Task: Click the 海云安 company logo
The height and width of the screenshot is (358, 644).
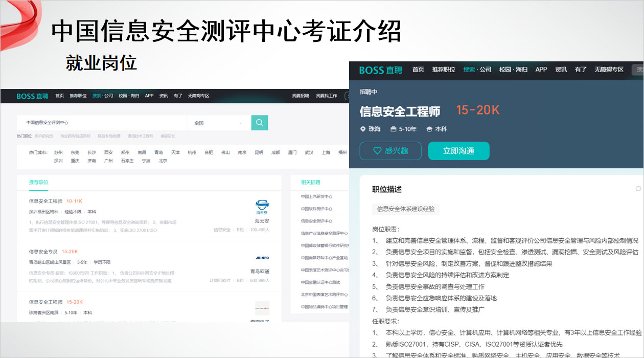Action: [262, 207]
